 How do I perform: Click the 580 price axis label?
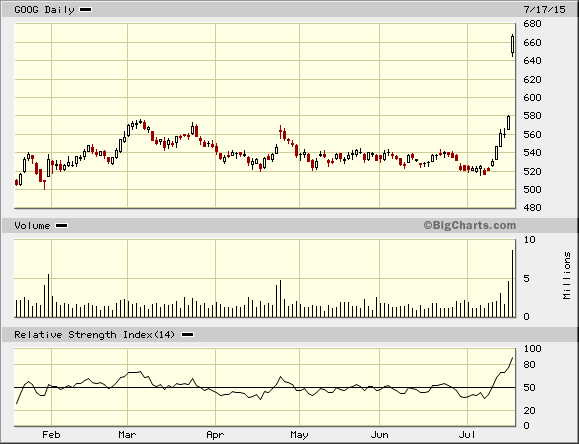tap(532, 116)
